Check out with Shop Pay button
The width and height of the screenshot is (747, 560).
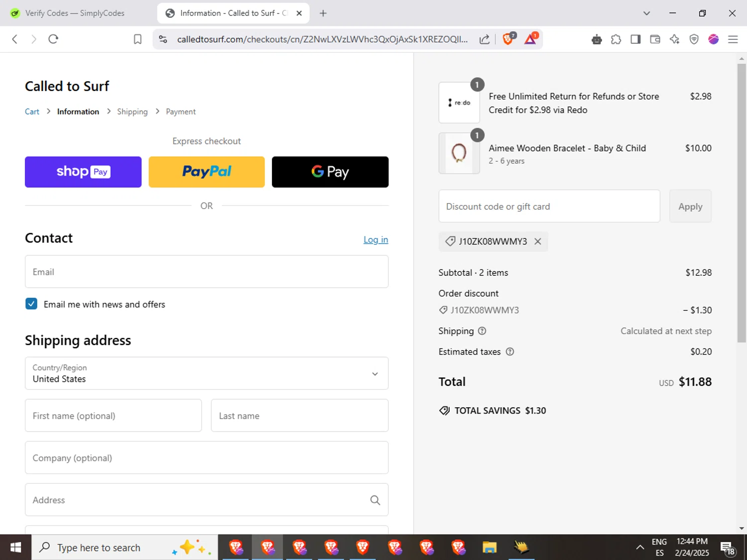[83, 172]
